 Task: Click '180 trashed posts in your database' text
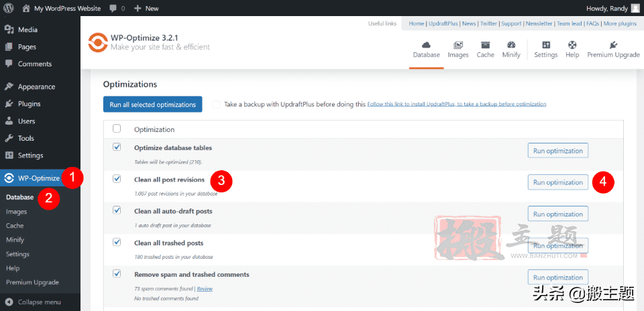pyautogui.click(x=173, y=257)
